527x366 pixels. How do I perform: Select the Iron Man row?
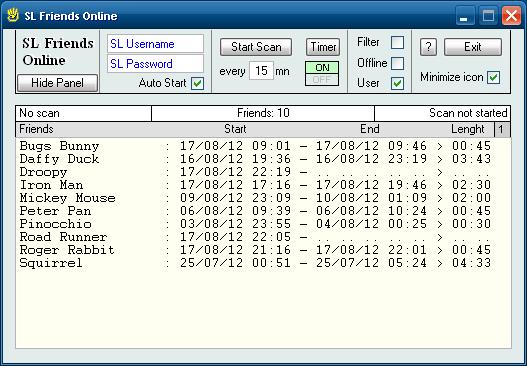click(255, 185)
